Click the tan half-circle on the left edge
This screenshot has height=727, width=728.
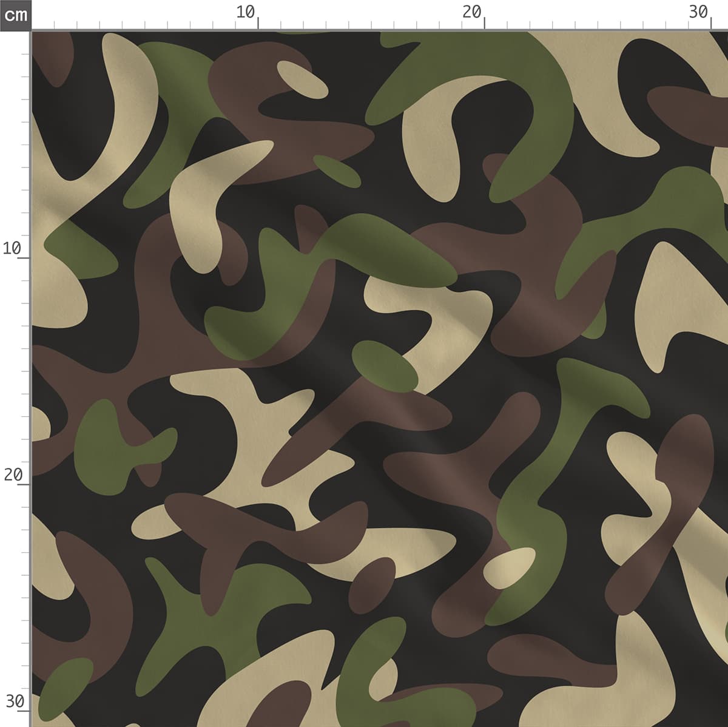(39, 424)
